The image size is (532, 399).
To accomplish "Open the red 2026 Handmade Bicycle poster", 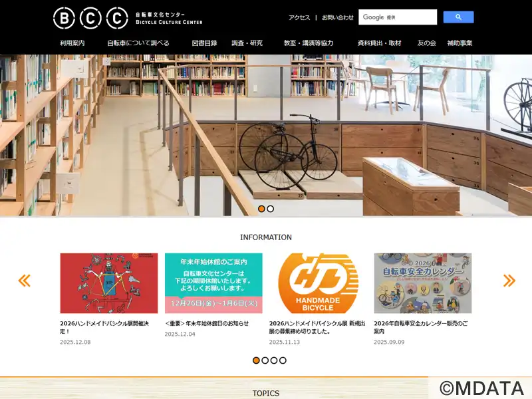I will (x=109, y=283).
